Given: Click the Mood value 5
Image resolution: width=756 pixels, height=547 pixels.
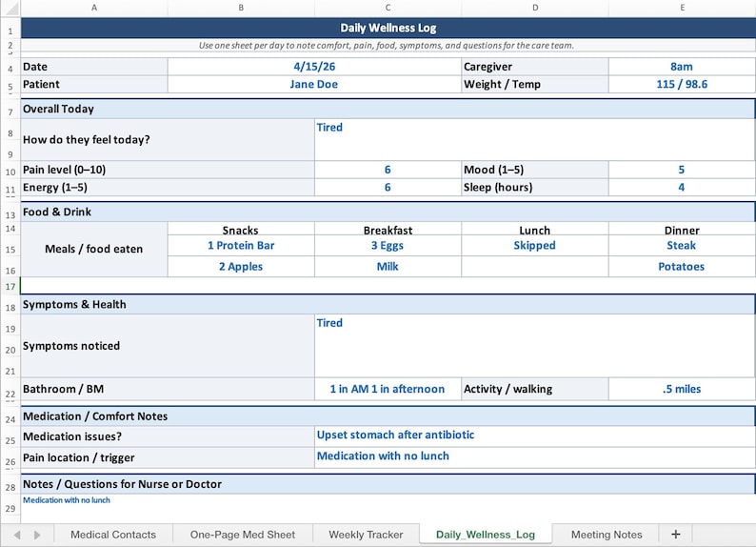Looking at the screenshot, I should pyautogui.click(x=682, y=170).
